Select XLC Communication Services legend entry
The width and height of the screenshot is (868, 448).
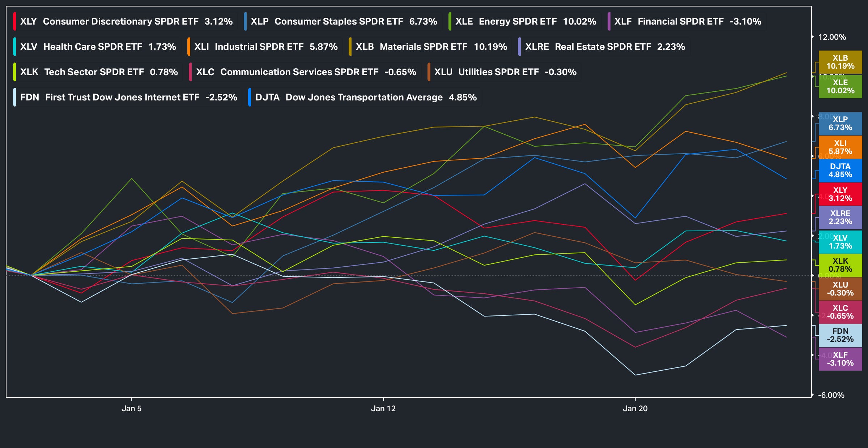coord(306,72)
